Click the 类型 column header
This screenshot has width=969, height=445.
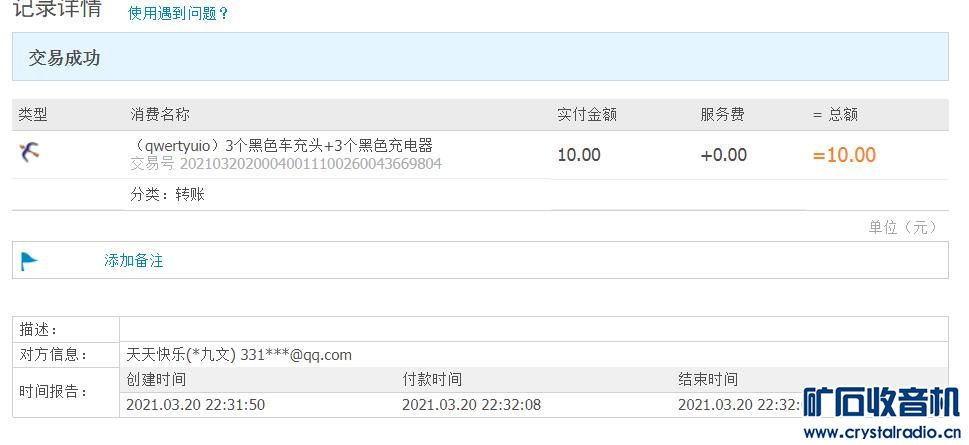click(x=33, y=115)
